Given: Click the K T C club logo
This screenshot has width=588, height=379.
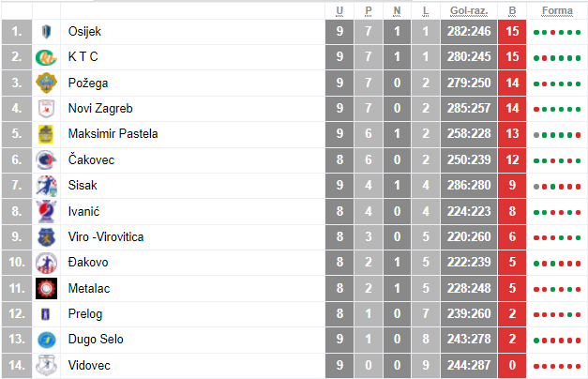Looking at the screenshot, I should (x=46, y=57).
